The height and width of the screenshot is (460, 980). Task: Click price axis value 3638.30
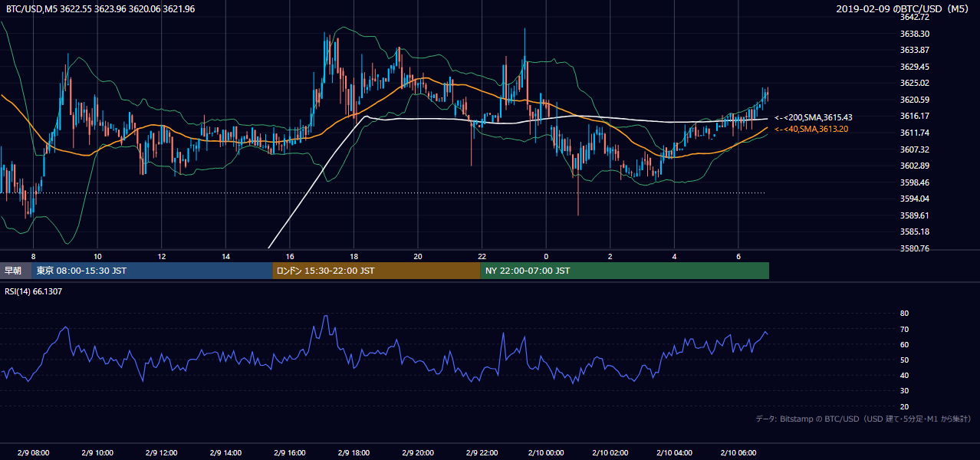[915, 34]
